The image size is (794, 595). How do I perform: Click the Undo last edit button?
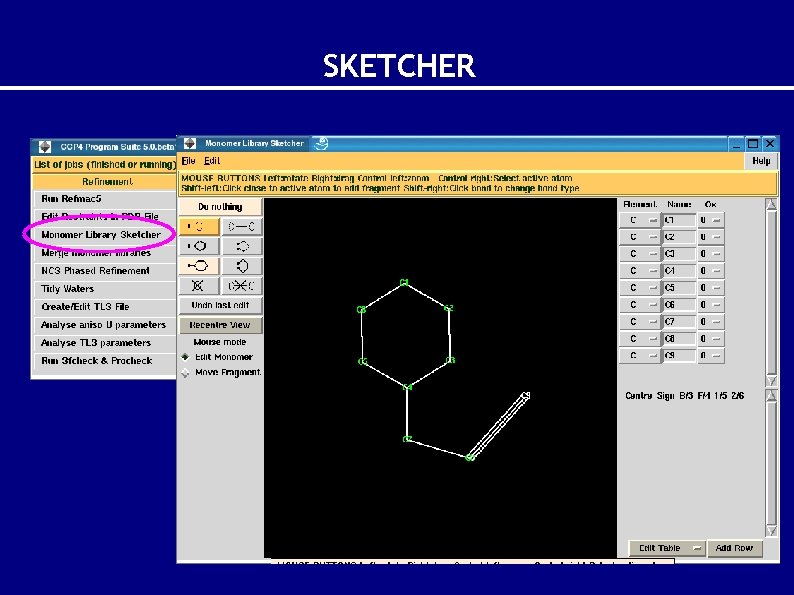pyautogui.click(x=220, y=305)
